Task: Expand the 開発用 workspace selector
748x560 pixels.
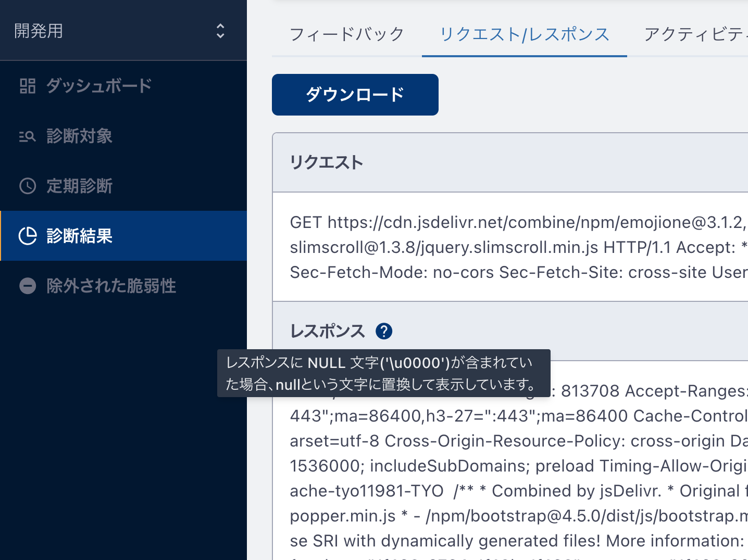Action: [220, 31]
